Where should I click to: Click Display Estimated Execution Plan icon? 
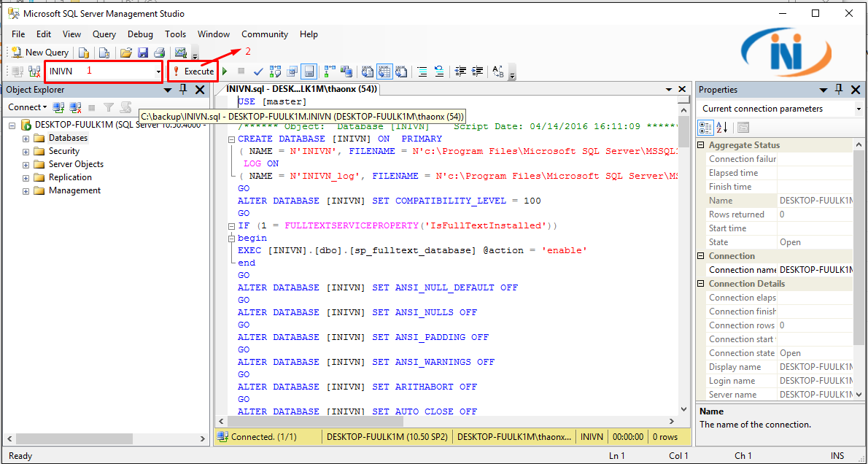275,71
